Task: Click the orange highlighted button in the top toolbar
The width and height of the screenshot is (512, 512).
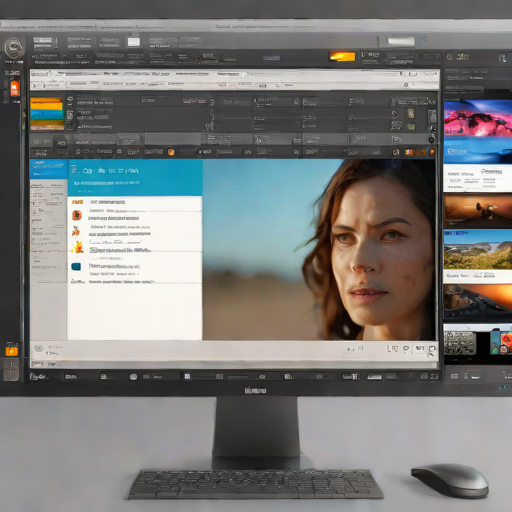Action: (x=342, y=56)
